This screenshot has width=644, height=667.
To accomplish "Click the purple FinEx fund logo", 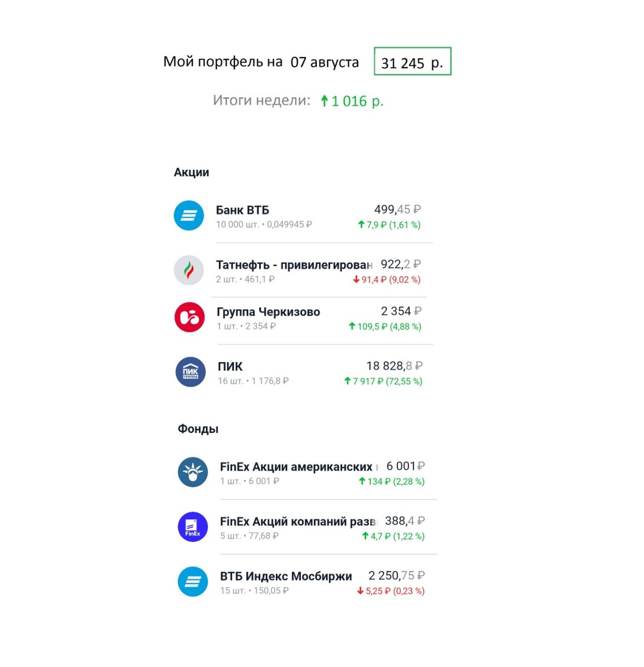I will click(193, 527).
